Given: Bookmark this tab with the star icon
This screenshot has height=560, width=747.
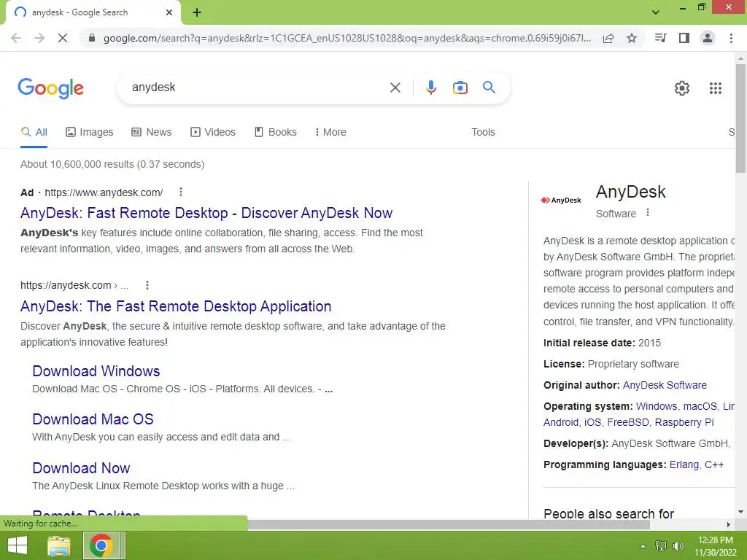Looking at the screenshot, I should (632, 38).
